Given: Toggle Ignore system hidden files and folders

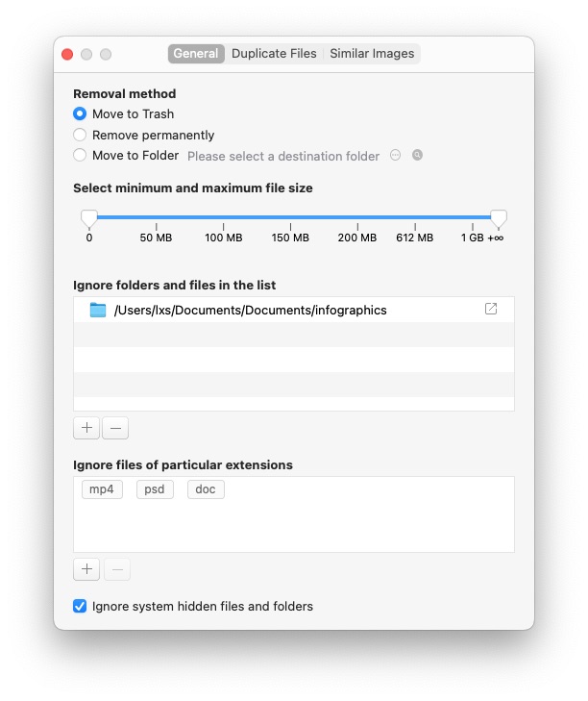Looking at the screenshot, I should coord(81,607).
